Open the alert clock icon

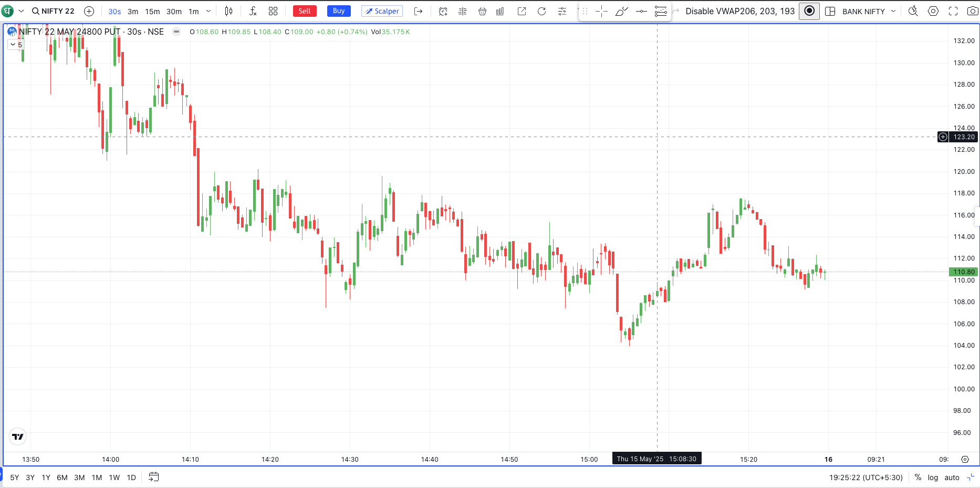[443, 11]
